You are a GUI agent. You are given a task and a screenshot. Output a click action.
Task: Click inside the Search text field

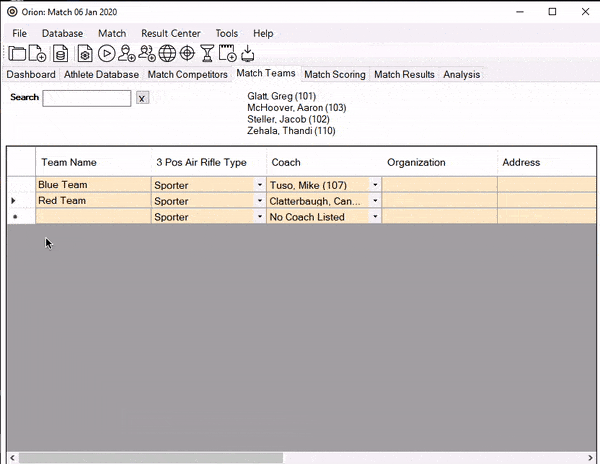[86, 98]
